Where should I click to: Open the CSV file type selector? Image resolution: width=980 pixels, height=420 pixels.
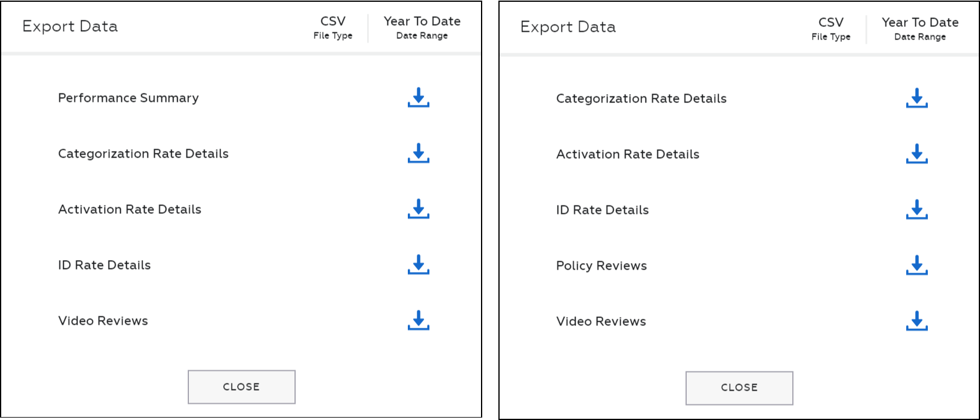pyautogui.click(x=332, y=26)
